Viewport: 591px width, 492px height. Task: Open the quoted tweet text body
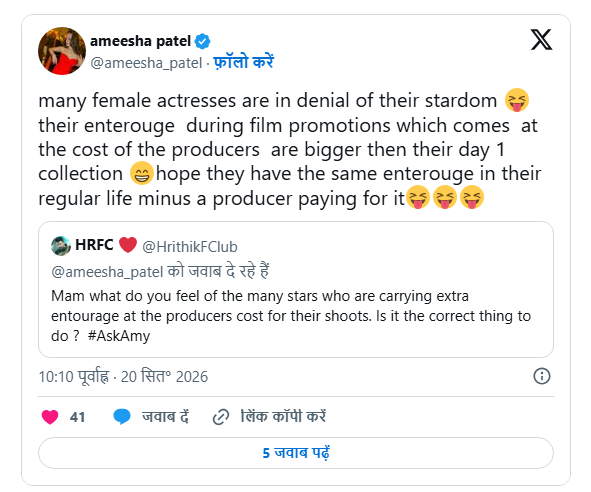point(291,316)
